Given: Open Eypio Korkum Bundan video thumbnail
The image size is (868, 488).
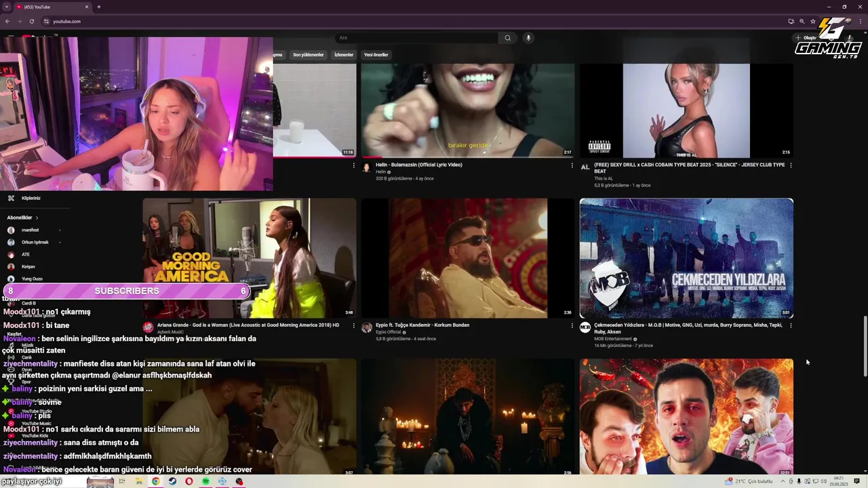Looking at the screenshot, I should coord(467,258).
